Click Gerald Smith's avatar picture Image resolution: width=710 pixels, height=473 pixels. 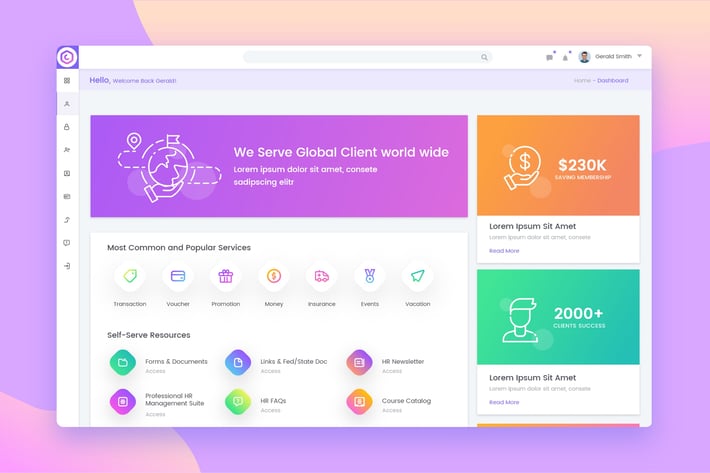point(585,57)
